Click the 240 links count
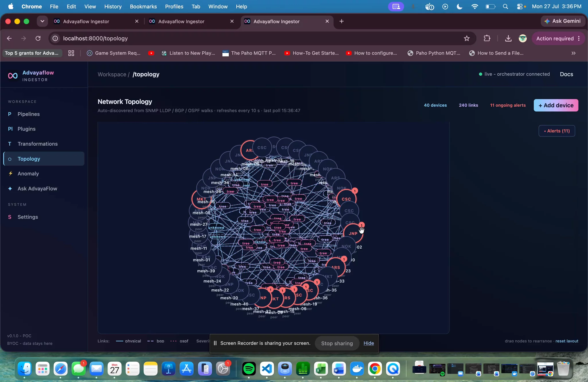 (x=468, y=105)
